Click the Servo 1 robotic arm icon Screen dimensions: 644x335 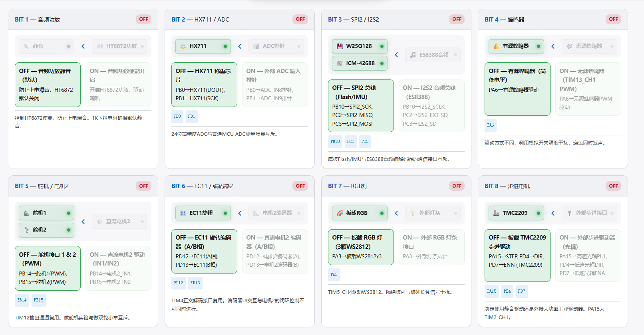tap(26, 213)
